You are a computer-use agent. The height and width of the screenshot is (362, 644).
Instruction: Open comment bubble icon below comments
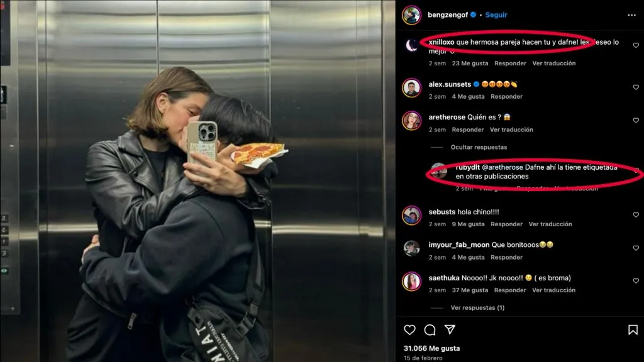[x=430, y=329]
